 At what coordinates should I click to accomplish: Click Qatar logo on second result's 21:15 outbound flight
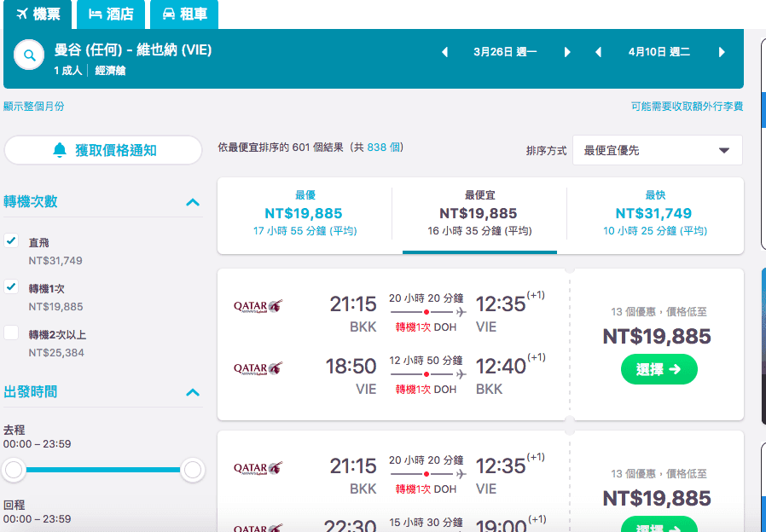[x=258, y=468]
